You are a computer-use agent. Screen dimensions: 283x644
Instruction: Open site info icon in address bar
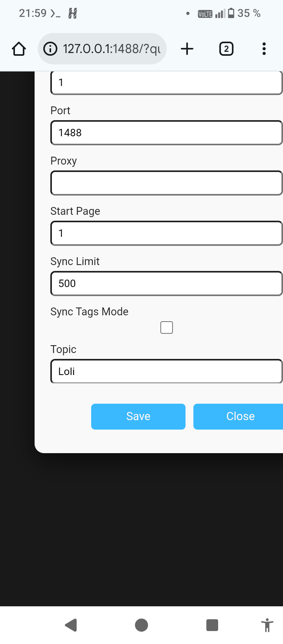point(50,49)
